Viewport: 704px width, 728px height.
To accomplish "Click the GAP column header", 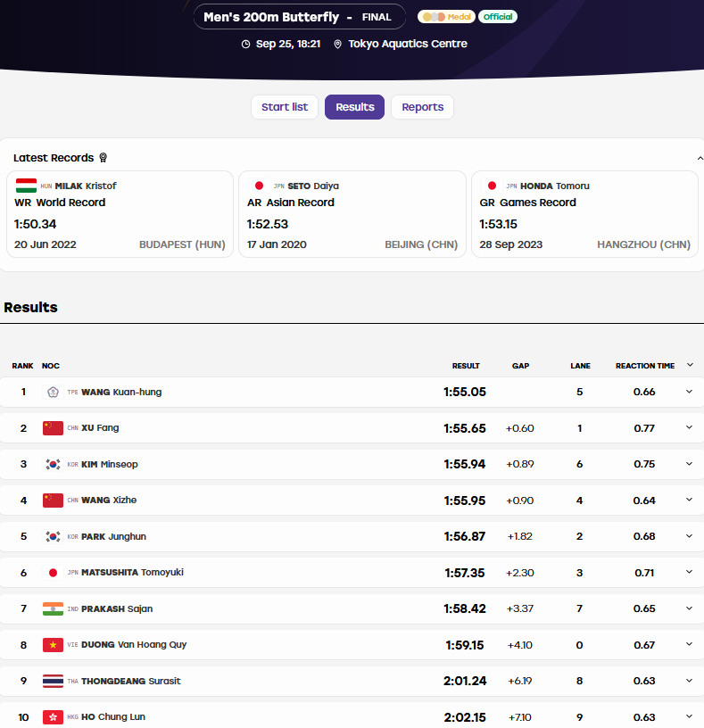I will [520, 366].
